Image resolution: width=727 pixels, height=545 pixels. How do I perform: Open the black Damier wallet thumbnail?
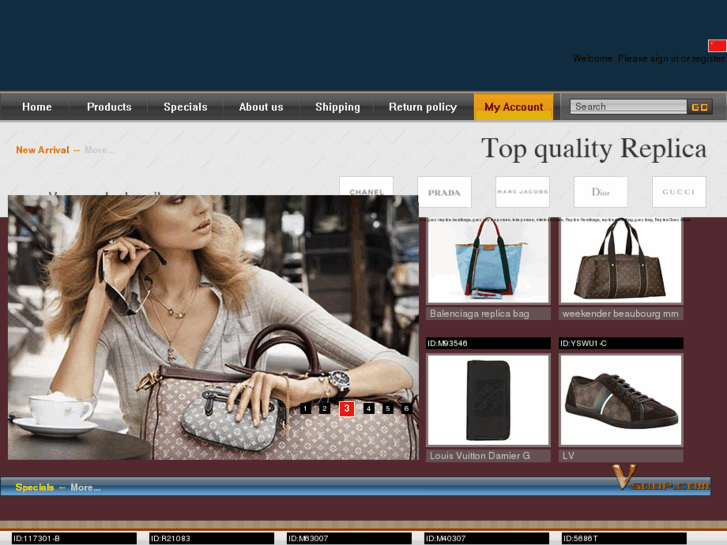(488, 400)
